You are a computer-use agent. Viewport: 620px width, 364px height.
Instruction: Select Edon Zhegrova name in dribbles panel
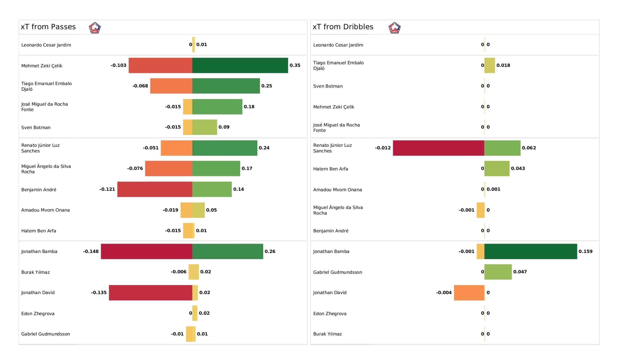[330, 314]
